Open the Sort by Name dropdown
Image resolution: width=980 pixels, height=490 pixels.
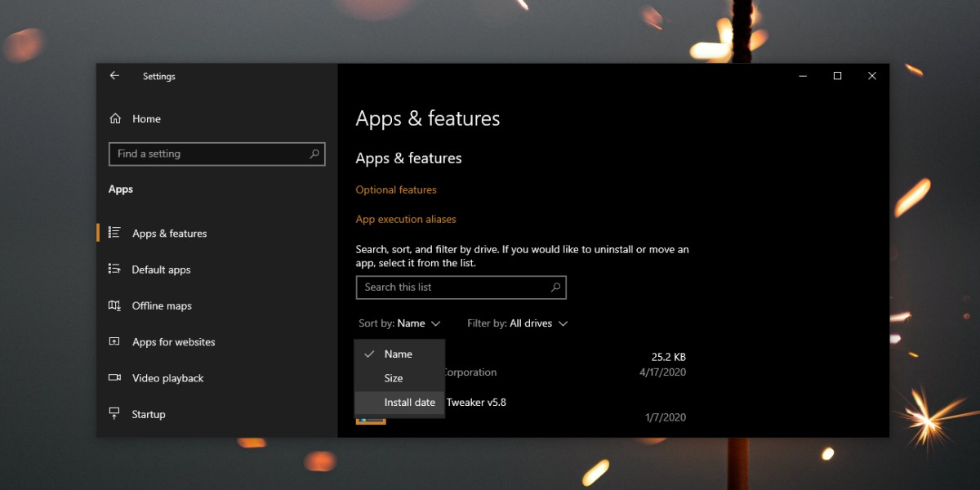click(399, 323)
